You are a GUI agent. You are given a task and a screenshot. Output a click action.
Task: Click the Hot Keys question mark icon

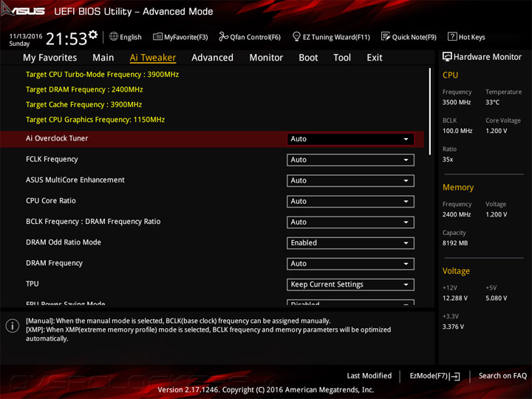(452, 36)
